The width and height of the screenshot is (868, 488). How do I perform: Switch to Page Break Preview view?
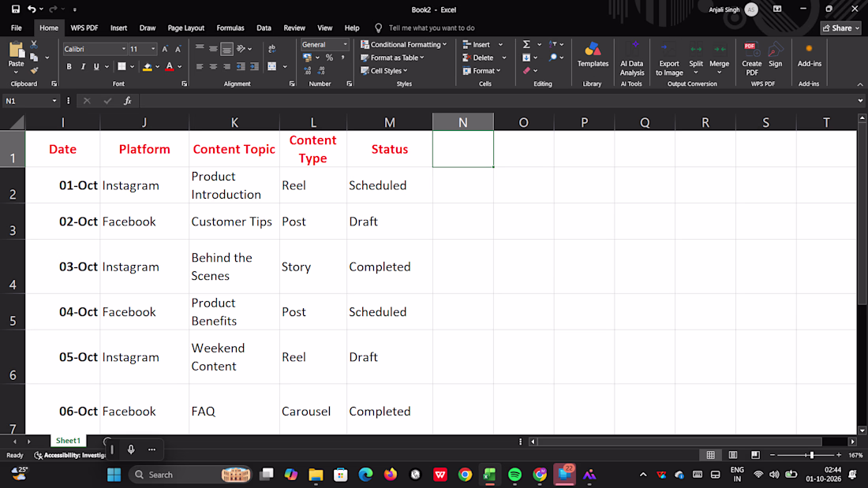coord(755,455)
